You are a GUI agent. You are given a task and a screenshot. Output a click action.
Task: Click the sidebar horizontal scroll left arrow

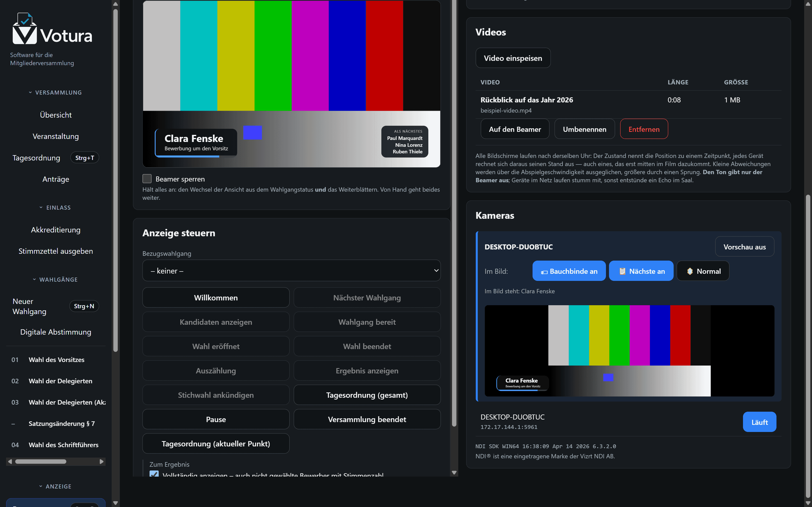10,461
